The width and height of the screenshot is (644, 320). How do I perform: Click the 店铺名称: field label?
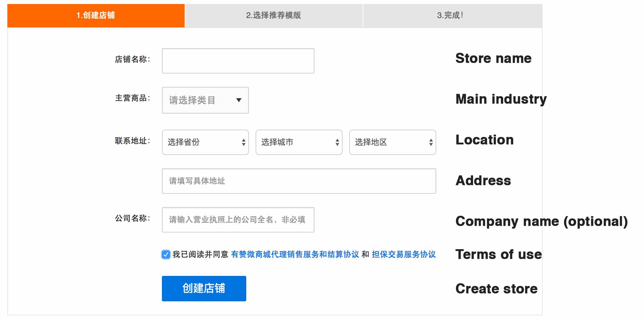pos(133,59)
